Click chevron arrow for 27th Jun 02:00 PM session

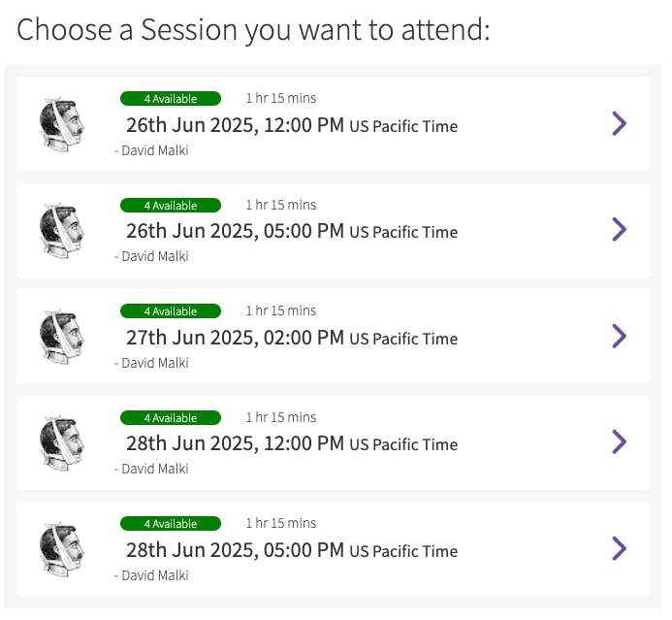(x=620, y=336)
